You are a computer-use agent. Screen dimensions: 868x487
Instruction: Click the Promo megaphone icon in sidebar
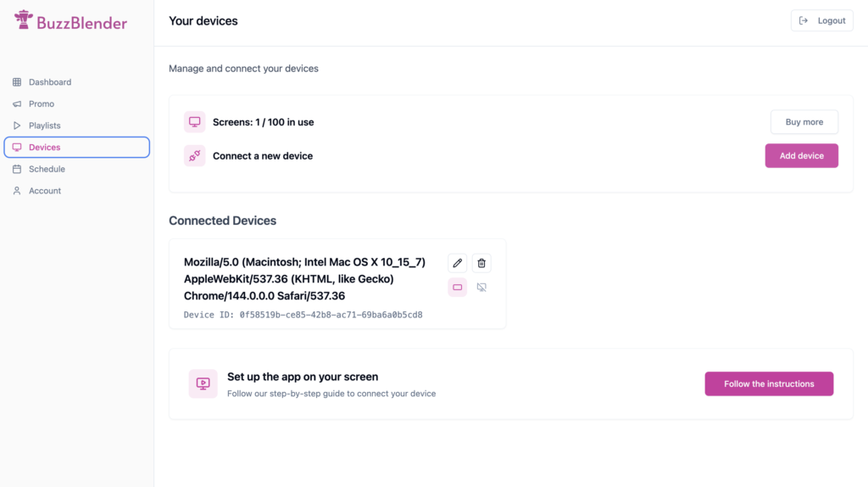click(17, 104)
